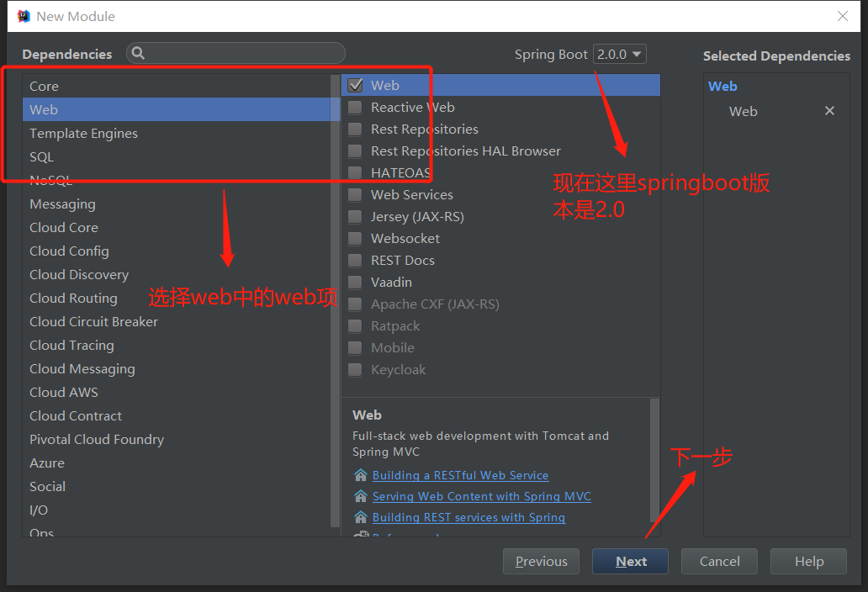Click house icon beside Building a RESTful Web Service
Image resolution: width=868 pixels, height=592 pixels.
pos(360,475)
